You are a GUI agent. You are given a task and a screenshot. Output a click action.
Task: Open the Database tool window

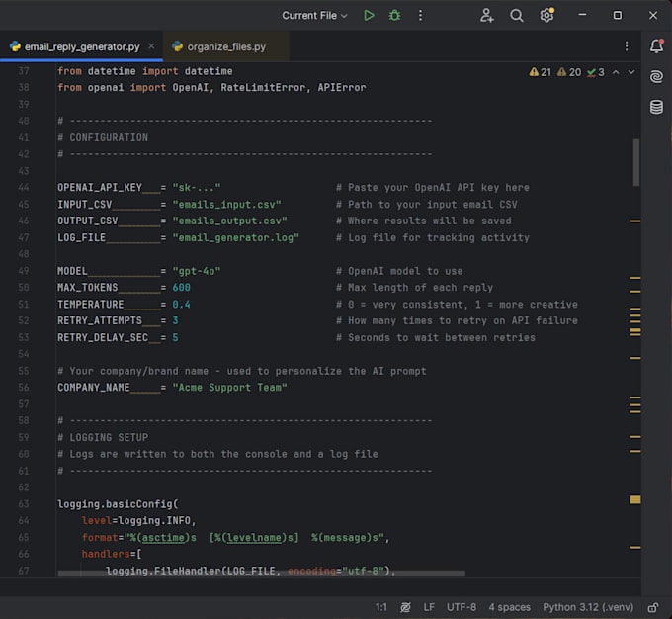click(x=656, y=107)
